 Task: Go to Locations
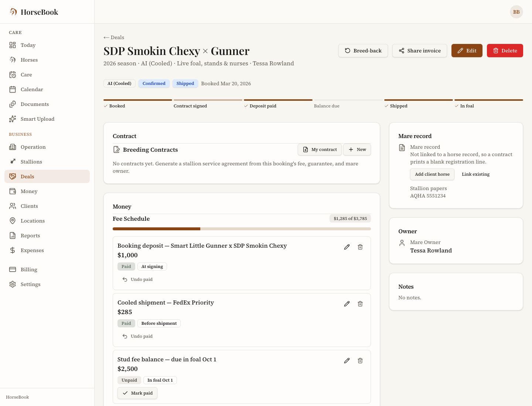click(47, 221)
